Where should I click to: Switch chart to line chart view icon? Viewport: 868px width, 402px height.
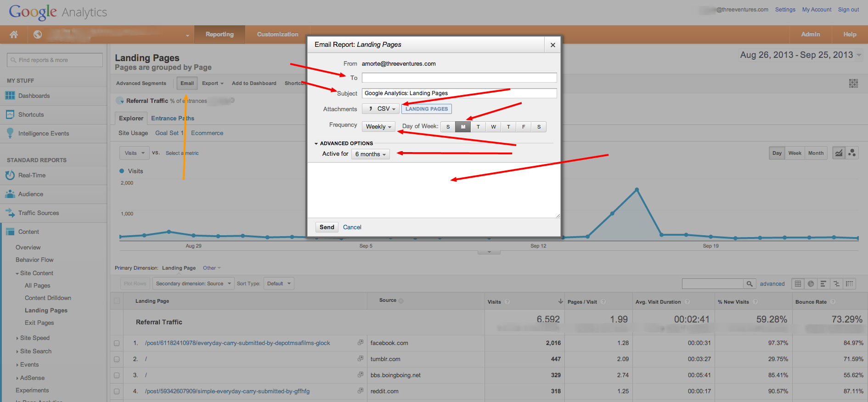pos(839,153)
